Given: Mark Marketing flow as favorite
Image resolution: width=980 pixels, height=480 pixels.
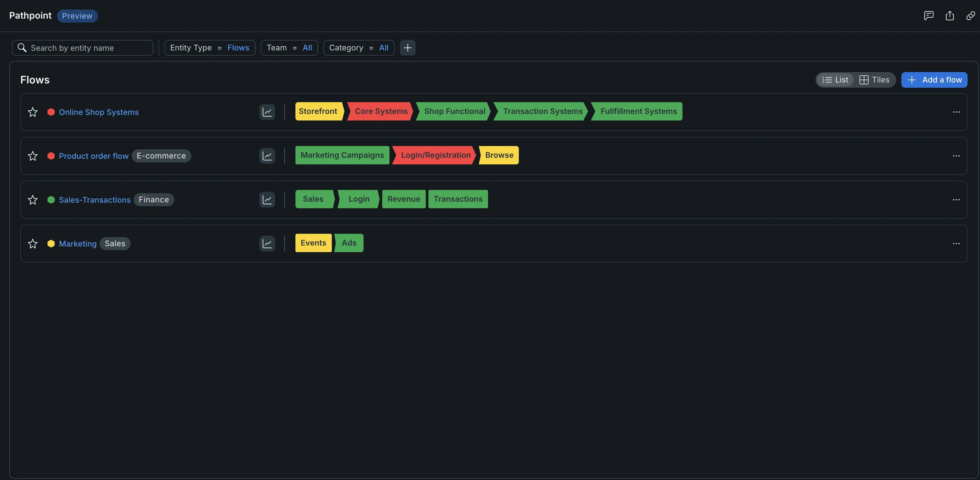Looking at the screenshot, I should tap(33, 243).
